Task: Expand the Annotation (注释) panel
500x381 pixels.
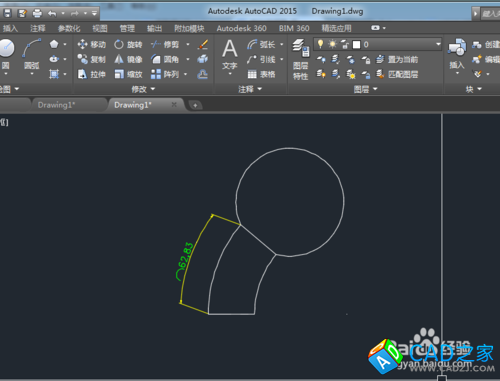Action: click(x=250, y=89)
